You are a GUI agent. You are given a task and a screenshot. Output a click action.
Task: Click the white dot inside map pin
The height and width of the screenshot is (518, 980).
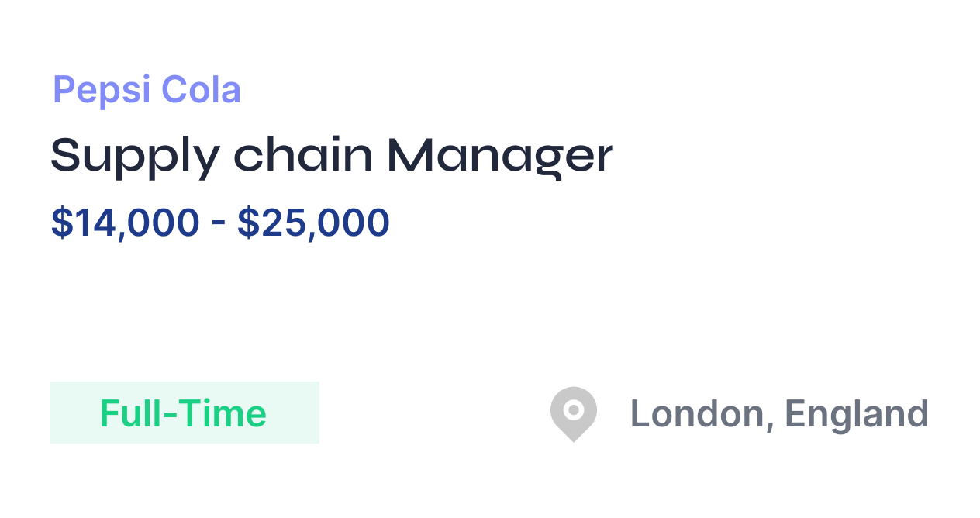[574, 409]
